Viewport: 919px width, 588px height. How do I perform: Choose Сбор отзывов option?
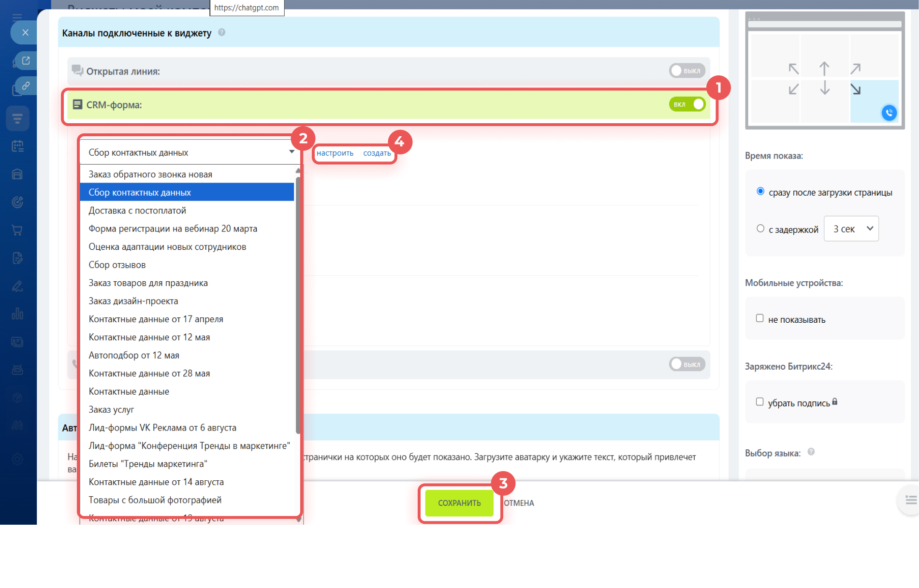coord(187,265)
